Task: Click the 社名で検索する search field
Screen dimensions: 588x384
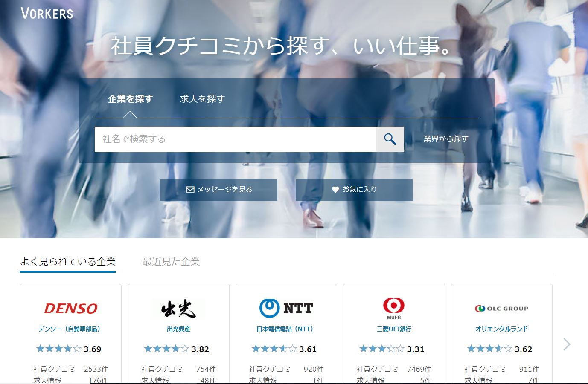Action: pos(235,139)
